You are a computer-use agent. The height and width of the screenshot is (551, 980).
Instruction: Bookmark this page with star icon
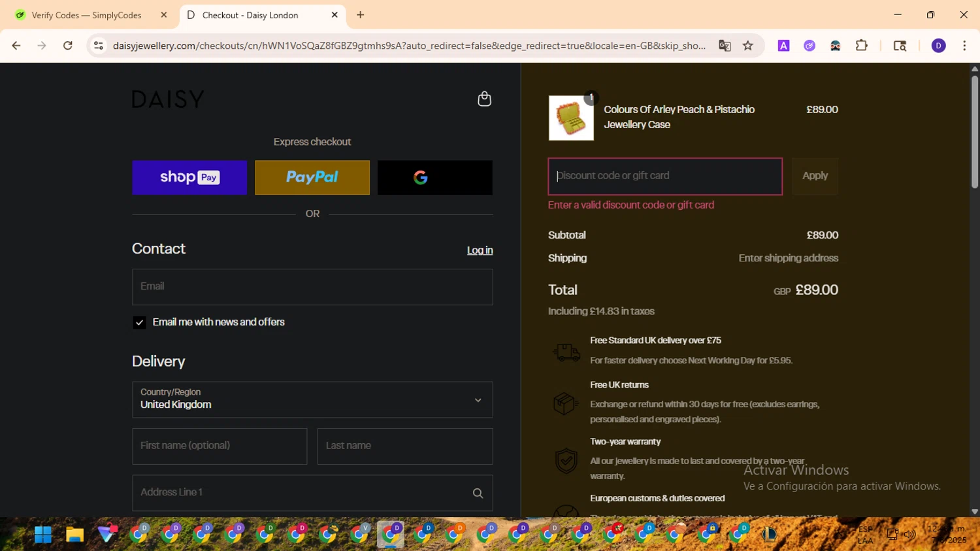point(748,46)
